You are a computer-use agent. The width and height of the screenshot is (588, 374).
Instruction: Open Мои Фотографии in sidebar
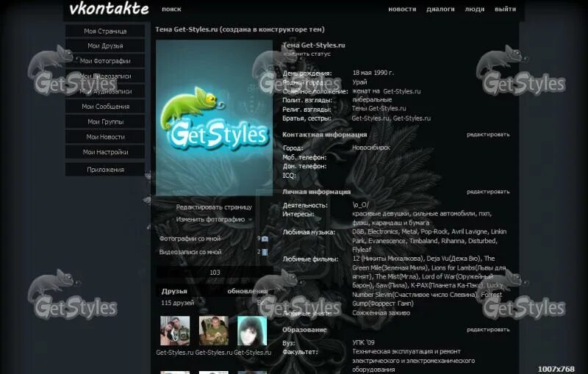(x=105, y=61)
